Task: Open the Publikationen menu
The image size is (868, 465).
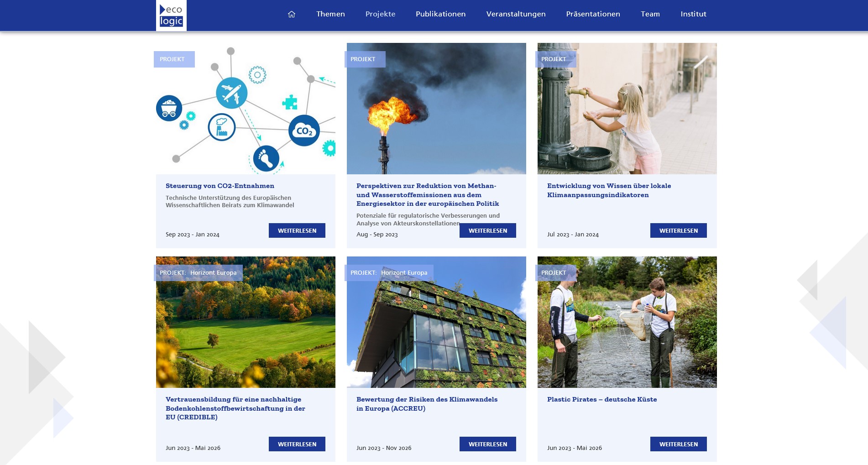Action: coord(440,14)
